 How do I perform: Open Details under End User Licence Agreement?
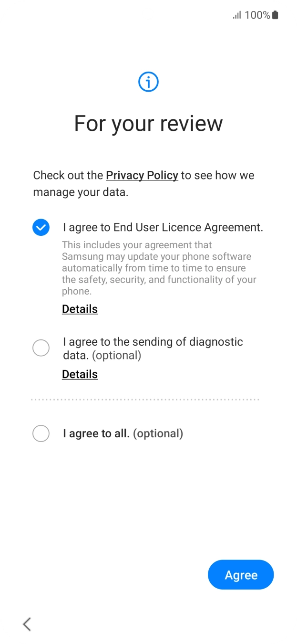pos(80,309)
